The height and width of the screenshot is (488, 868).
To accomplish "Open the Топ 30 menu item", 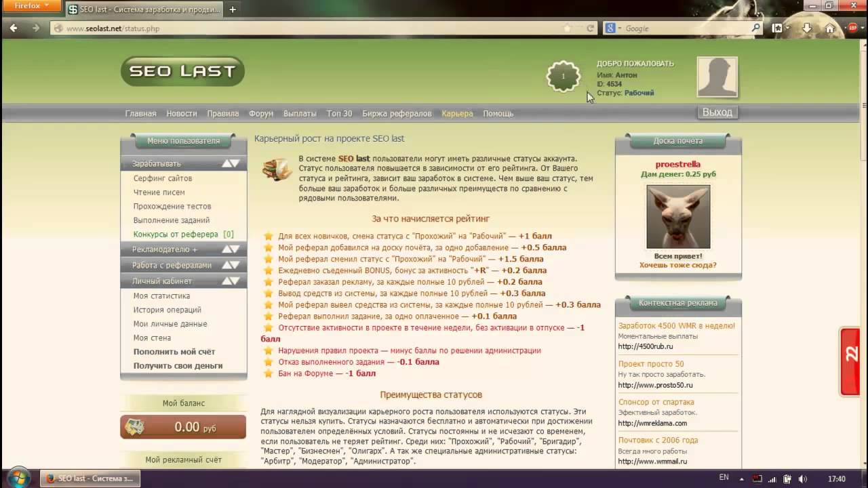I will (340, 113).
